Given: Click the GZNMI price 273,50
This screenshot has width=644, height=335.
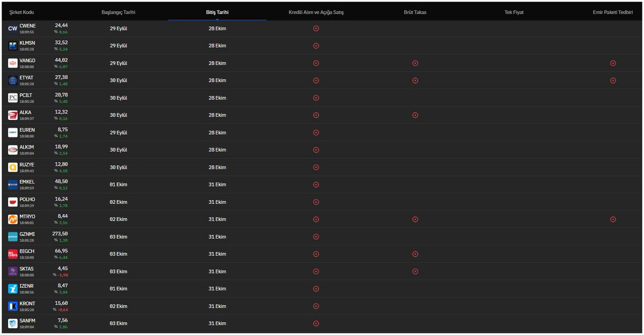Looking at the screenshot, I should click(x=60, y=234).
